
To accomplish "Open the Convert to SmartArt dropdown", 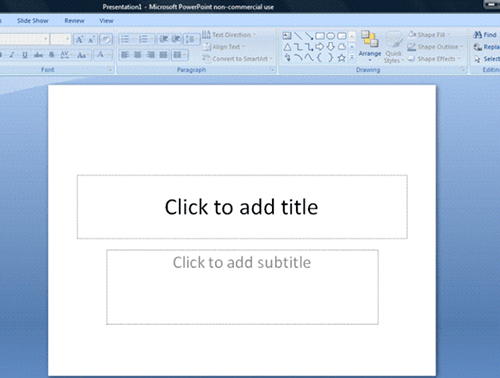I will tap(238, 59).
